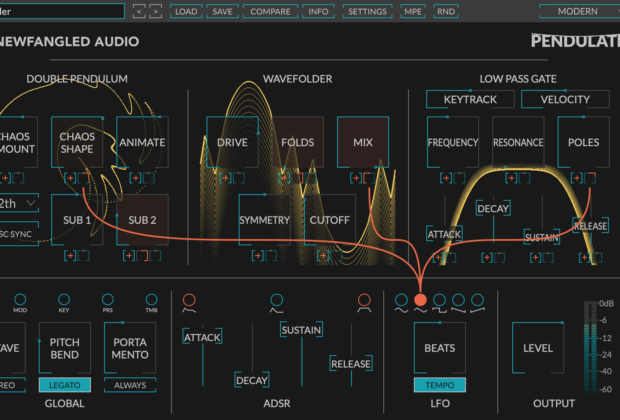
Task: Go to the previous preset with the < arrow
Action: pos(139,11)
